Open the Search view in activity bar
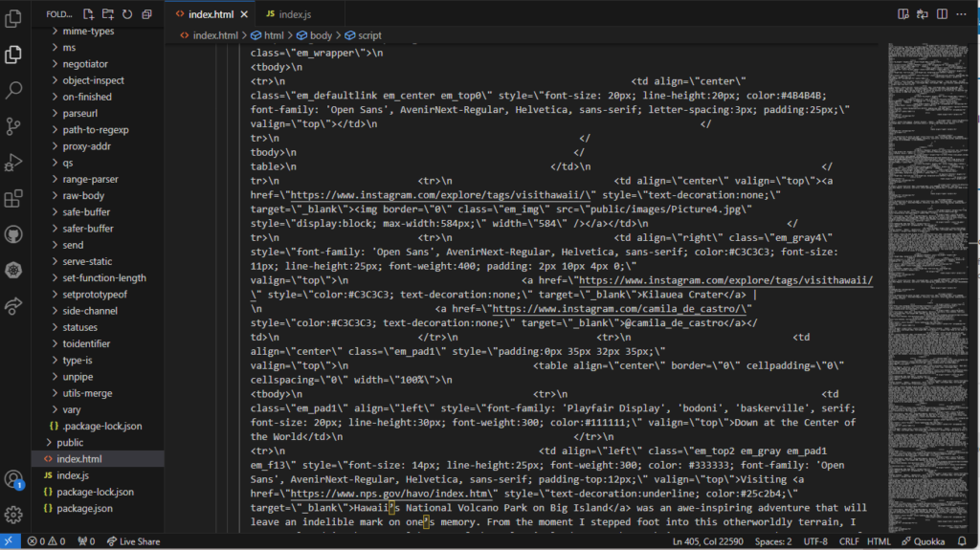980x550 pixels. [13, 90]
